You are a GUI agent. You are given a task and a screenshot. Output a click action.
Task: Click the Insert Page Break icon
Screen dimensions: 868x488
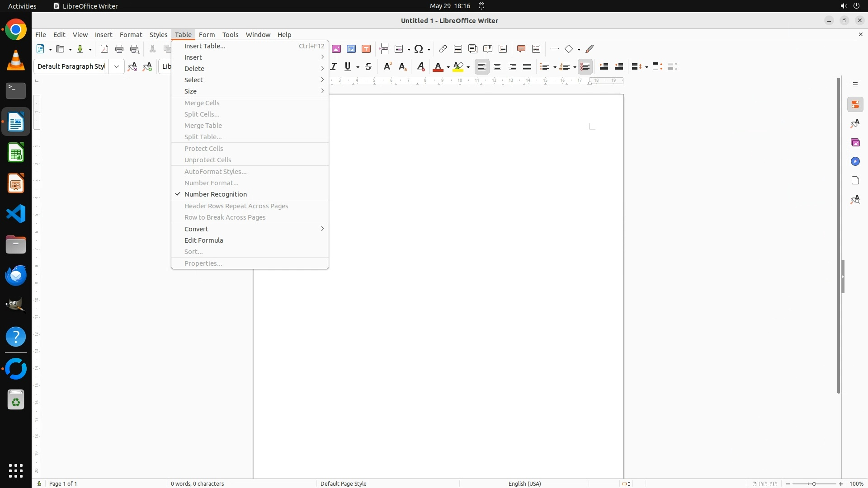point(384,49)
